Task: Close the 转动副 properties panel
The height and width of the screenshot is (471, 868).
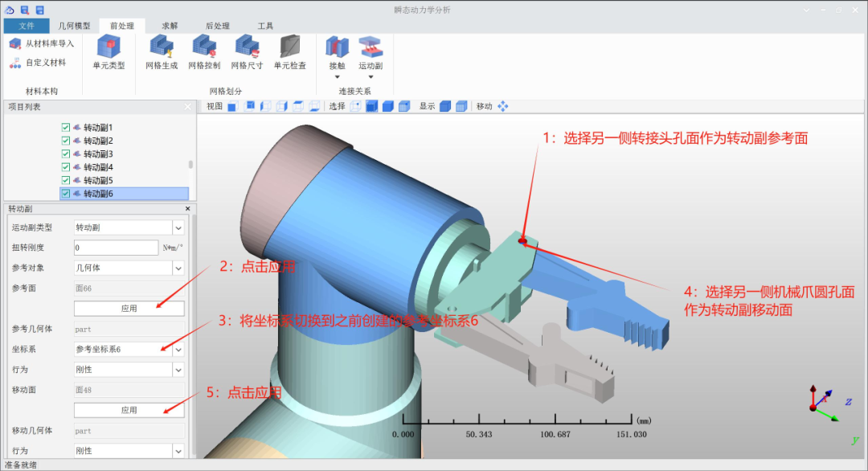Action: pos(187,209)
